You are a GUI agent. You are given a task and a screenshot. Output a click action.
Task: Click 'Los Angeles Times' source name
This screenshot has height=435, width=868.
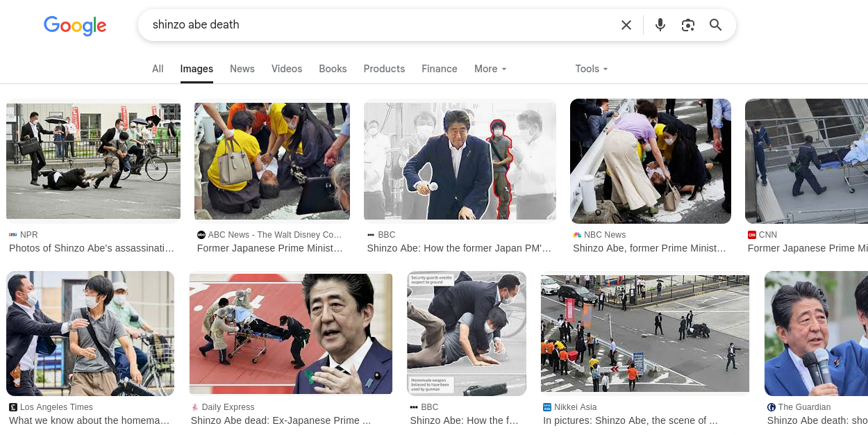56,407
